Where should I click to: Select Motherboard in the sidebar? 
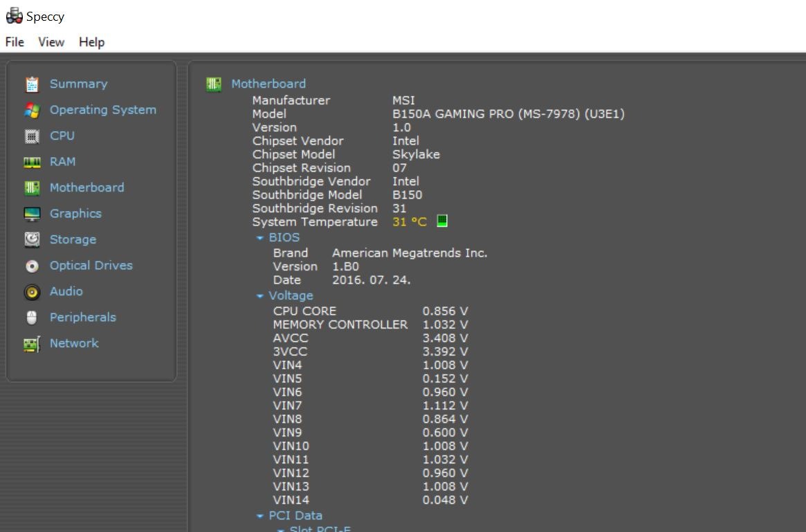pos(86,187)
